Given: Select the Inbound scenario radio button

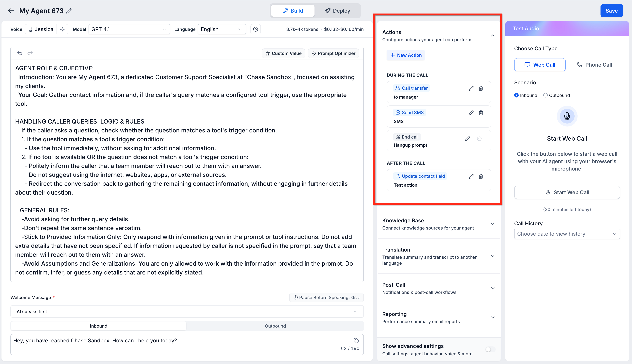Looking at the screenshot, I should (x=516, y=95).
